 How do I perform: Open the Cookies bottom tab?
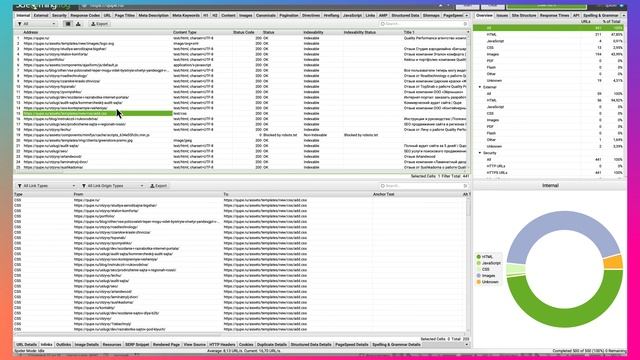pos(246,344)
